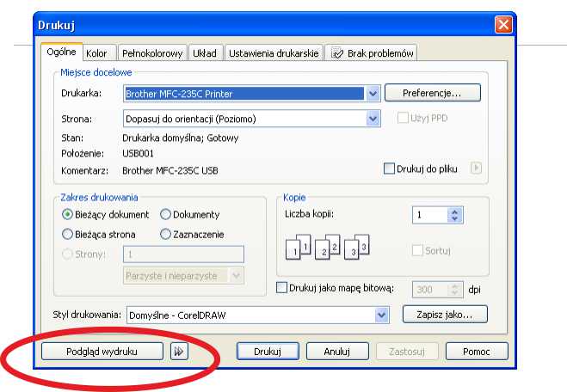Open the Układ tab

pos(204,53)
